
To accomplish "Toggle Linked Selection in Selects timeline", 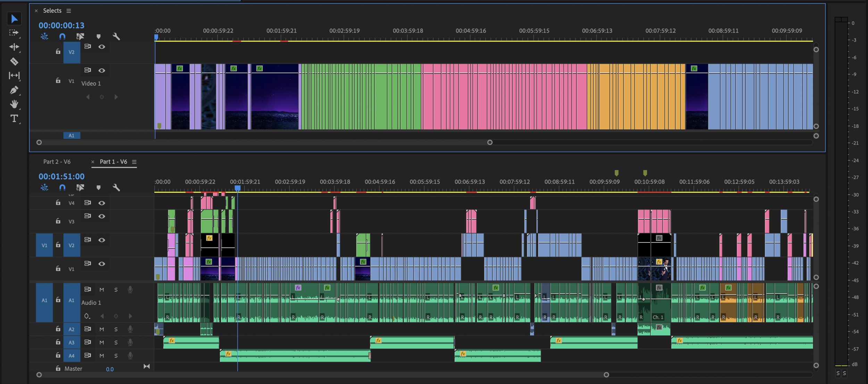I will pyautogui.click(x=80, y=36).
